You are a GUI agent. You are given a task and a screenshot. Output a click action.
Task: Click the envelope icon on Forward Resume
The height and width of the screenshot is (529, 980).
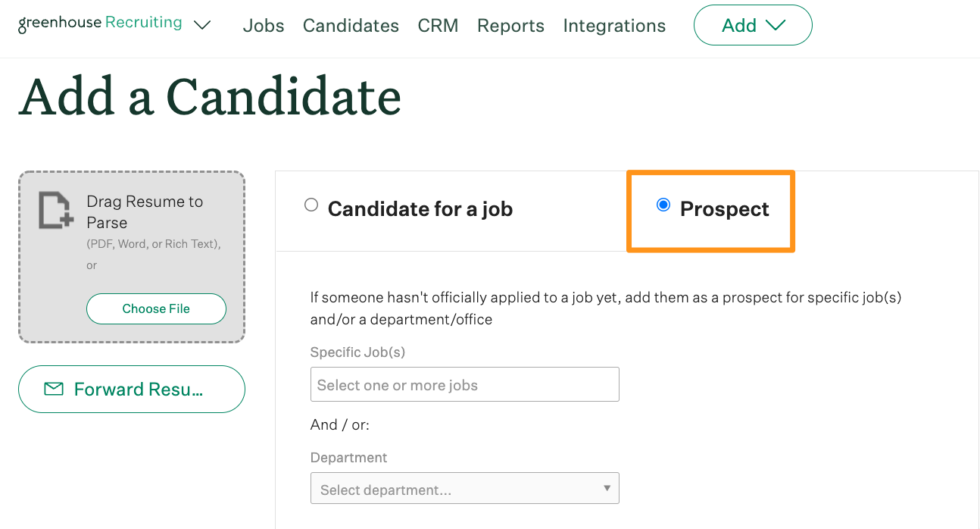(54, 389)
